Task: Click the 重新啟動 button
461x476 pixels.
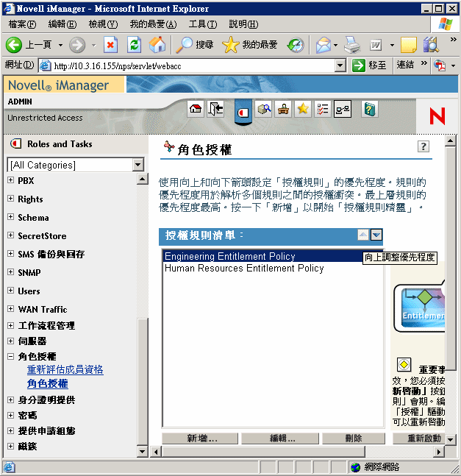Action: (x=419, y=438)
